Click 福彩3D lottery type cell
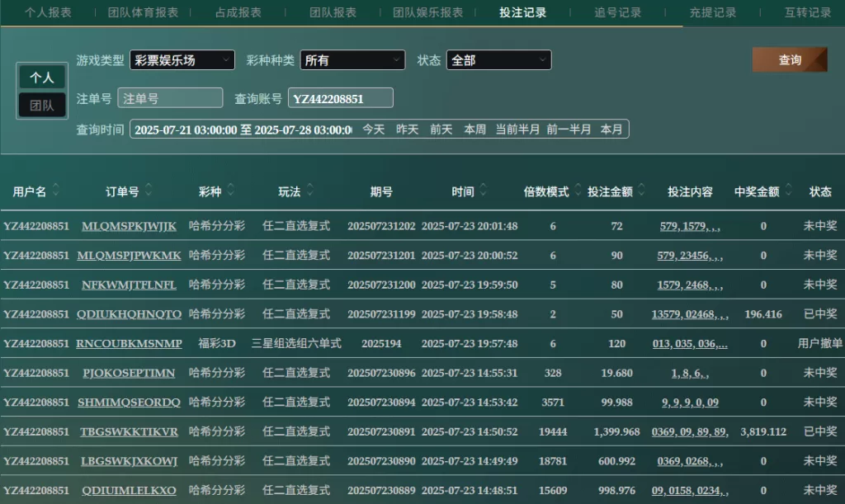 click(217, 343)
